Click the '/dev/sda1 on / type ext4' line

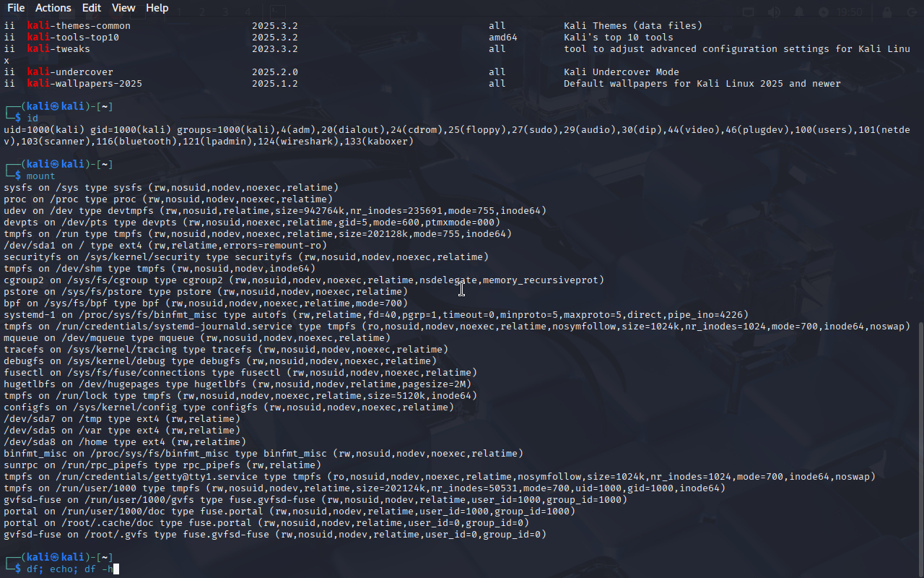[165, 246]
